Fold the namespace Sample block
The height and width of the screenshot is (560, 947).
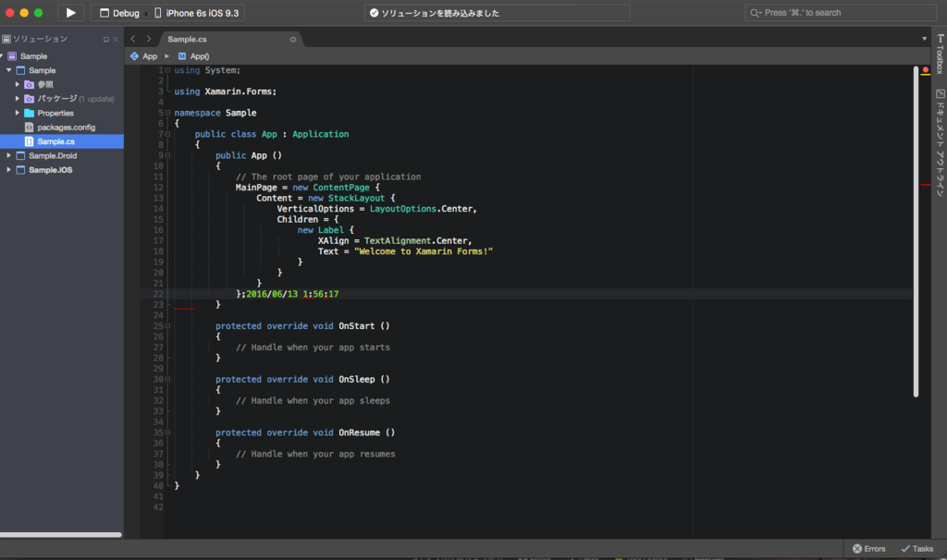[167, 113]
